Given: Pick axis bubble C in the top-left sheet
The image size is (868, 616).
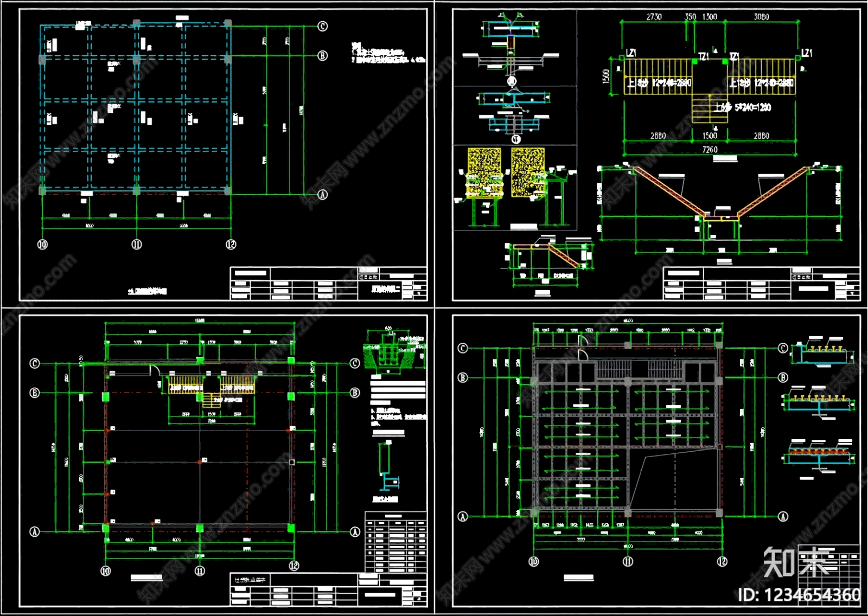Looking at the screenshot, I should click(x=322, y=26).
